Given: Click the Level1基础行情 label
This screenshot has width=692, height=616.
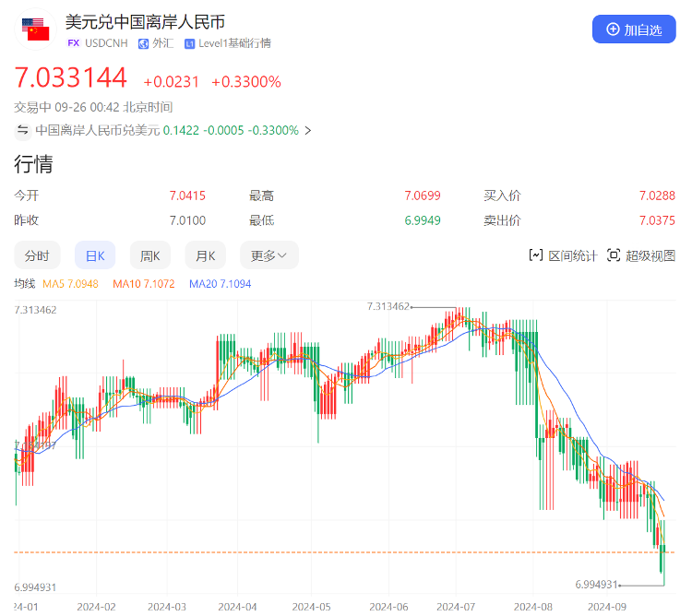Looking at the screenshot, I should 234,43.
